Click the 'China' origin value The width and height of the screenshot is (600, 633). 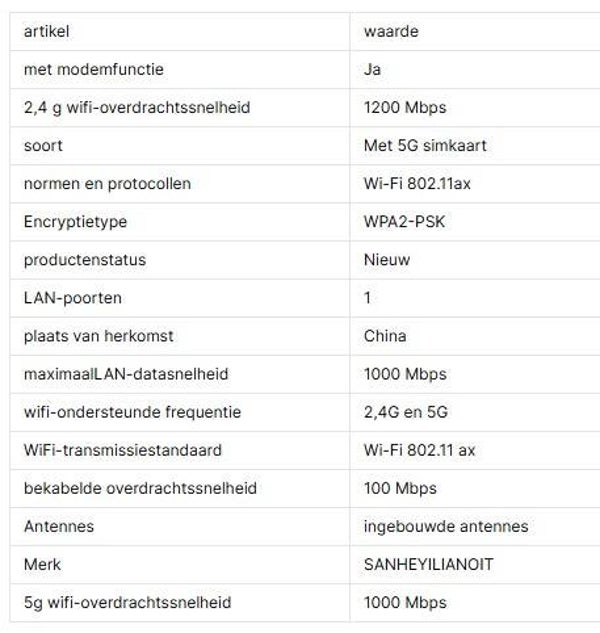tap(385, 336)
